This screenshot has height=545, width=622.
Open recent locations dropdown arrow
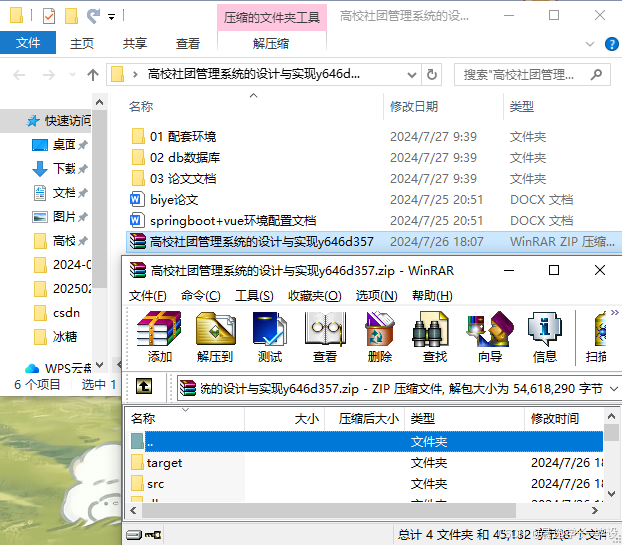(x=72, y=75)
